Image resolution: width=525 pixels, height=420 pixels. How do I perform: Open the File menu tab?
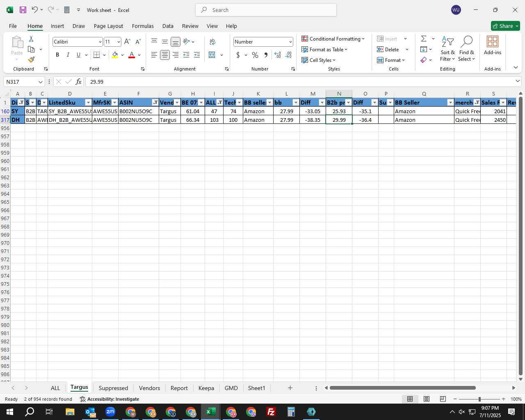point(13,26)
